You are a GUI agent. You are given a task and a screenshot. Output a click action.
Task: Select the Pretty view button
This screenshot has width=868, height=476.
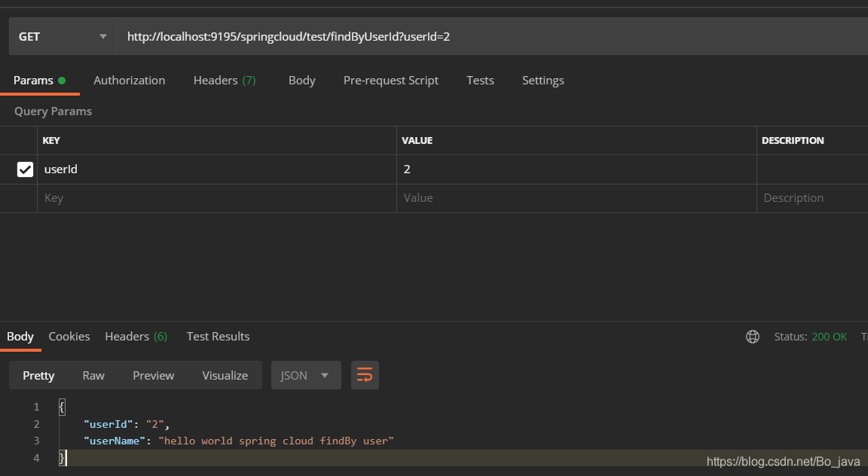click(x=38, y=375)
